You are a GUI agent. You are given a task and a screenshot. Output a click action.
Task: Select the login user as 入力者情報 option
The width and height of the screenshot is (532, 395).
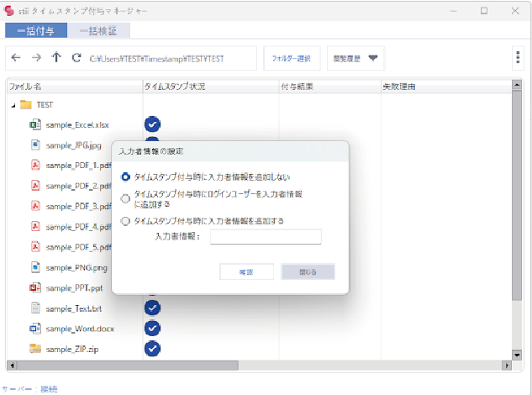[126, 198]
